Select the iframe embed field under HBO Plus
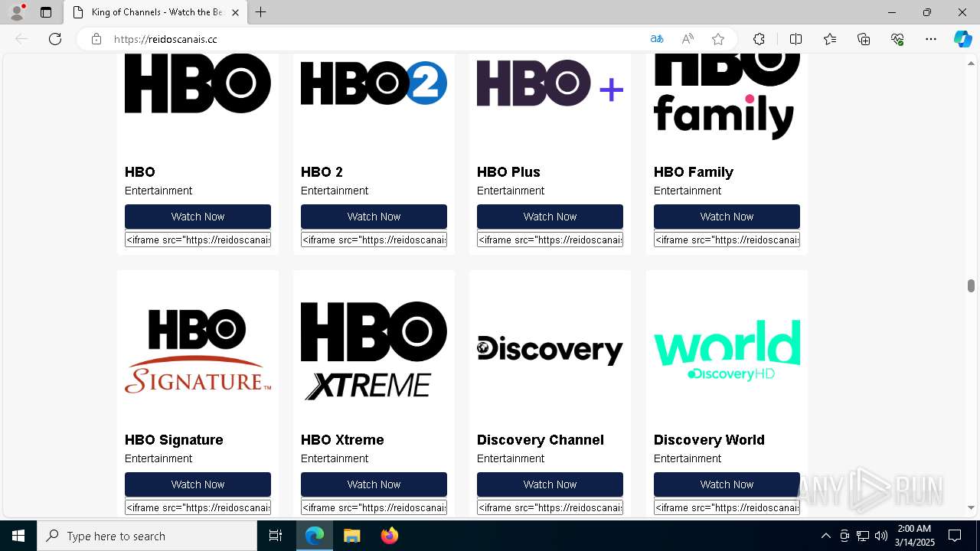The height and width of the screenshot is (551, 980). pyautogui.click(x=550, y=240)
